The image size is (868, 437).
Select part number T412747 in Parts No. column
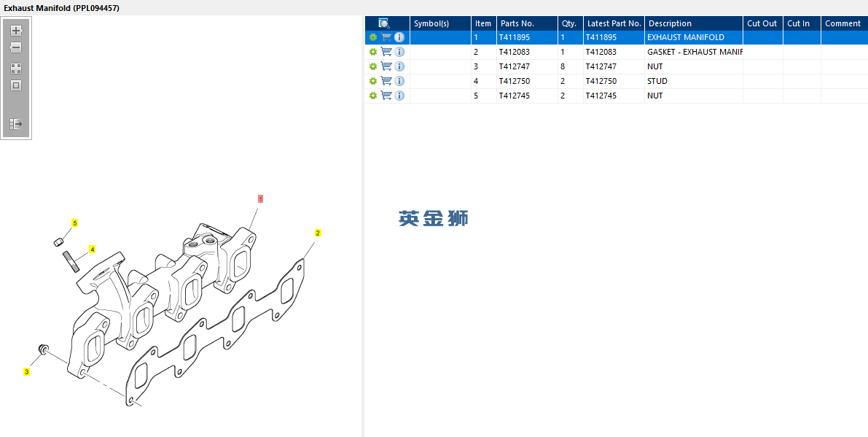coord(527,66)
